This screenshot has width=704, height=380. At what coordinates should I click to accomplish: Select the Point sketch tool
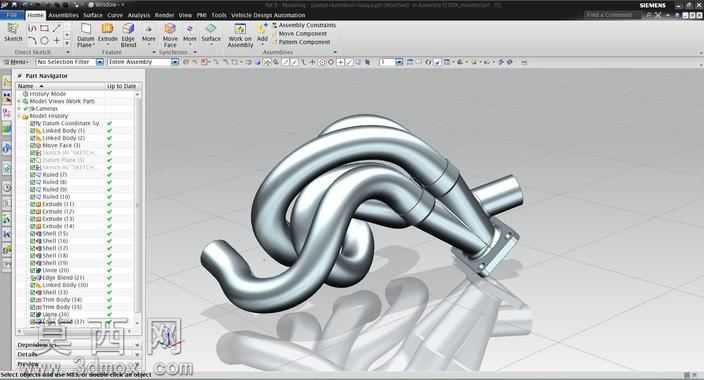57,40
